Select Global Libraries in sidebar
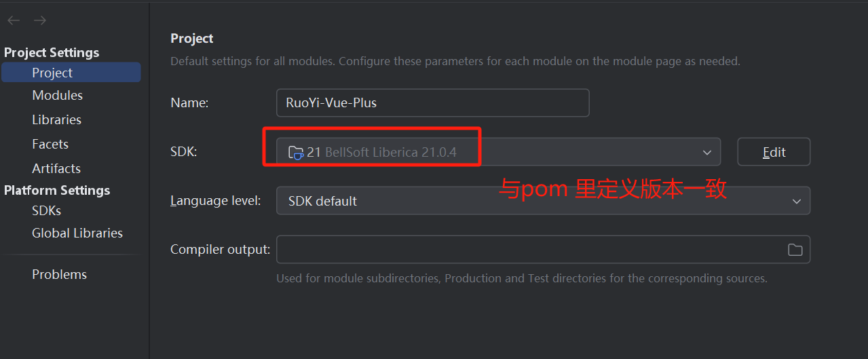This screenshot has height=359, width=868. 77,233
